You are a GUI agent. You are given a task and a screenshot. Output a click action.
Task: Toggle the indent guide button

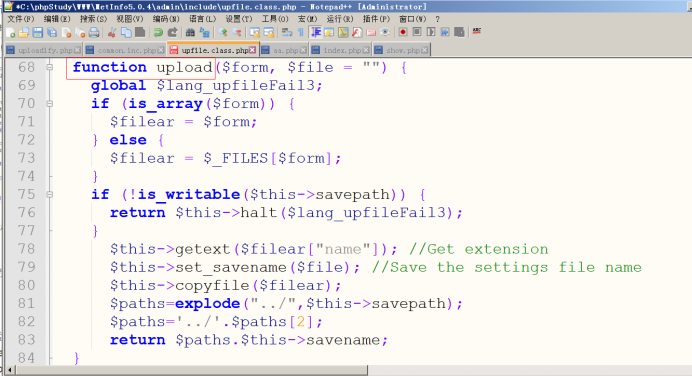(x=316, y=32)
